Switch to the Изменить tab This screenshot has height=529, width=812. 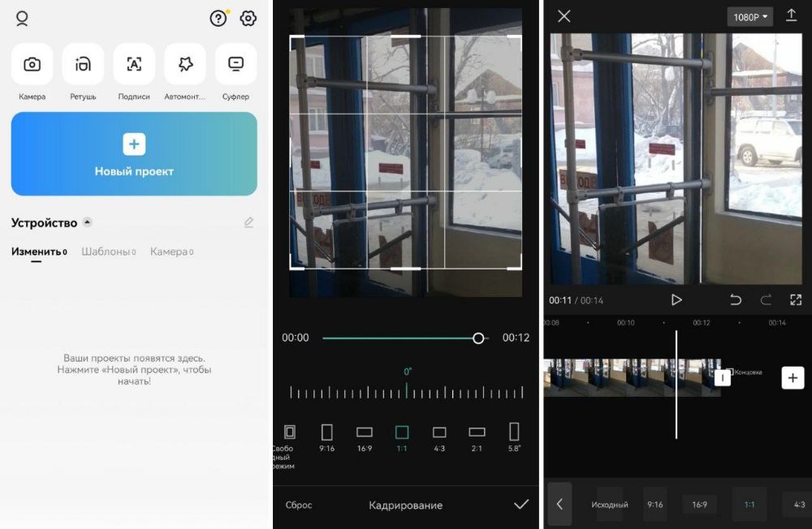[x=39, y=252]
